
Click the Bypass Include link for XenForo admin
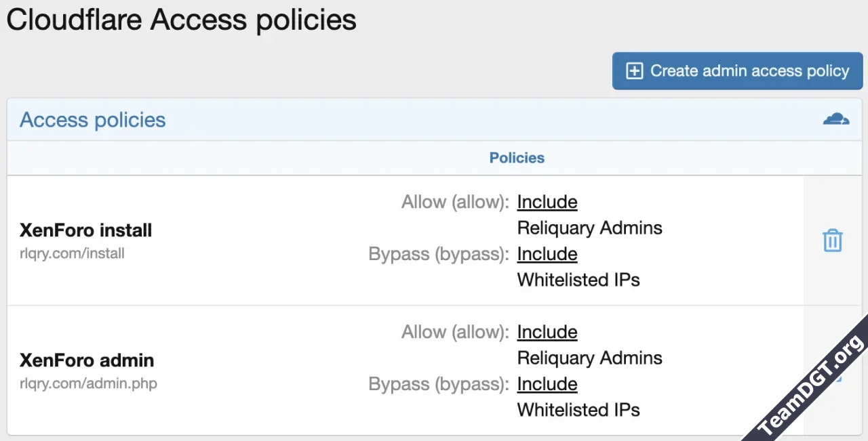tap(547, 384)
